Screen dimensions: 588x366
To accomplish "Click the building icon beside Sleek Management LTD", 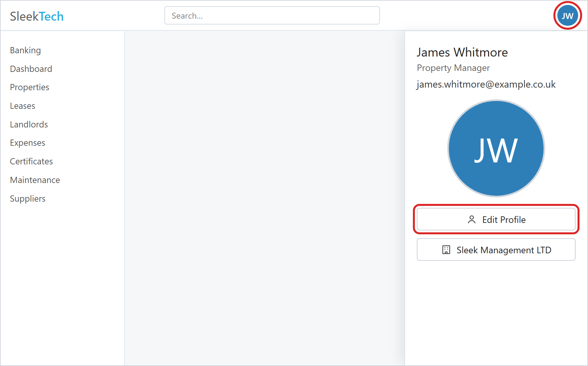I will (446, 250).
